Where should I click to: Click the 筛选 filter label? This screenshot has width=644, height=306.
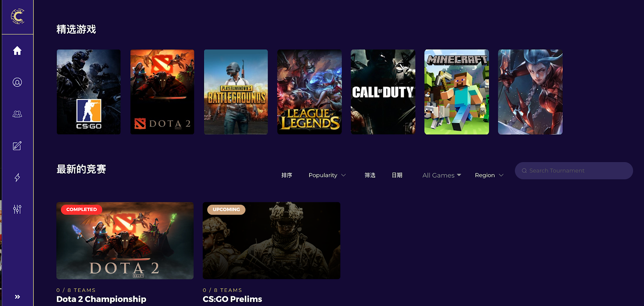(x=370, y=175)
